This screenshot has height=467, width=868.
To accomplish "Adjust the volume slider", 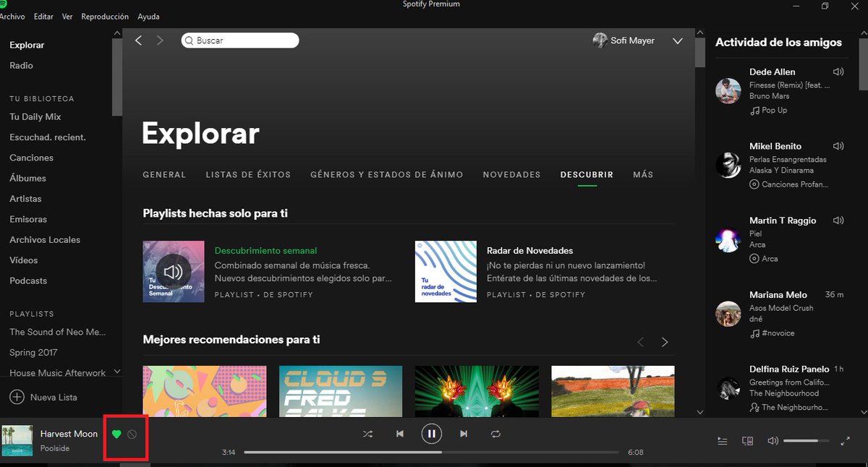I will click(x=806, y=441).
